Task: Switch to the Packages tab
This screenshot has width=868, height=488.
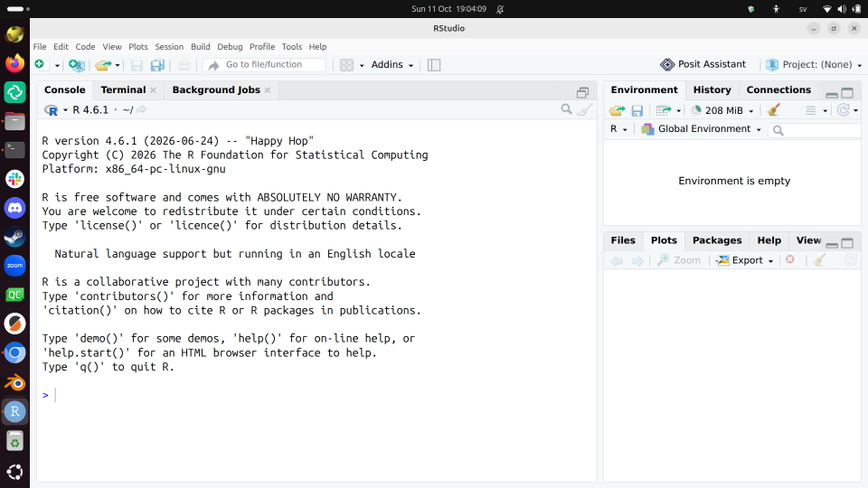Action: [x=717, y=240]
